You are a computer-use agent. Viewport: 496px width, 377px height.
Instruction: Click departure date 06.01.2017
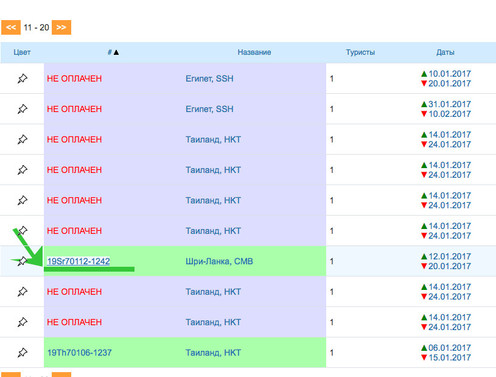tap(449, 348)
